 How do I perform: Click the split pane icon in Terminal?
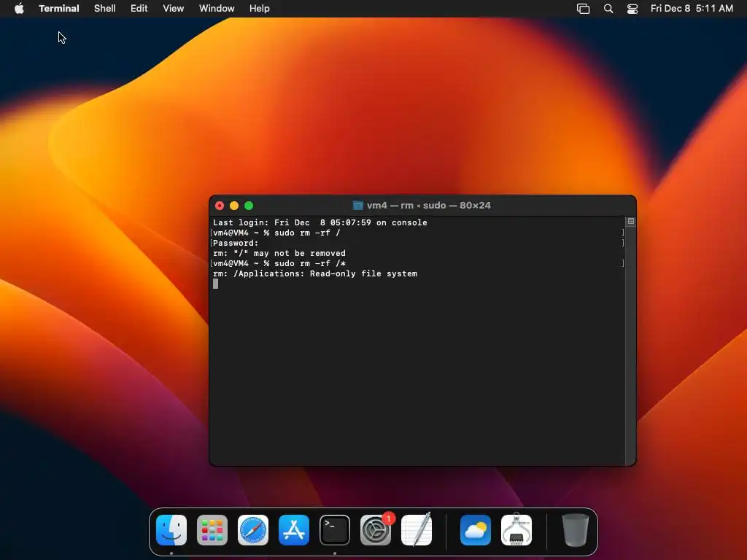coord(631,222)
